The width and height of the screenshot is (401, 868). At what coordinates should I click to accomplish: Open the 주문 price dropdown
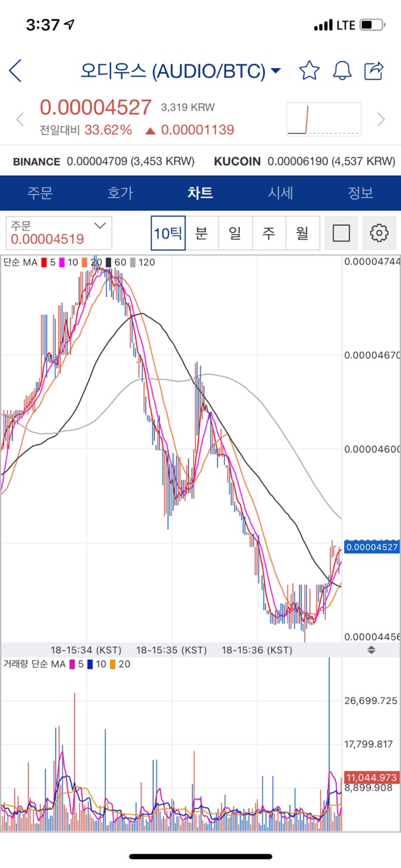pos(58,233)
